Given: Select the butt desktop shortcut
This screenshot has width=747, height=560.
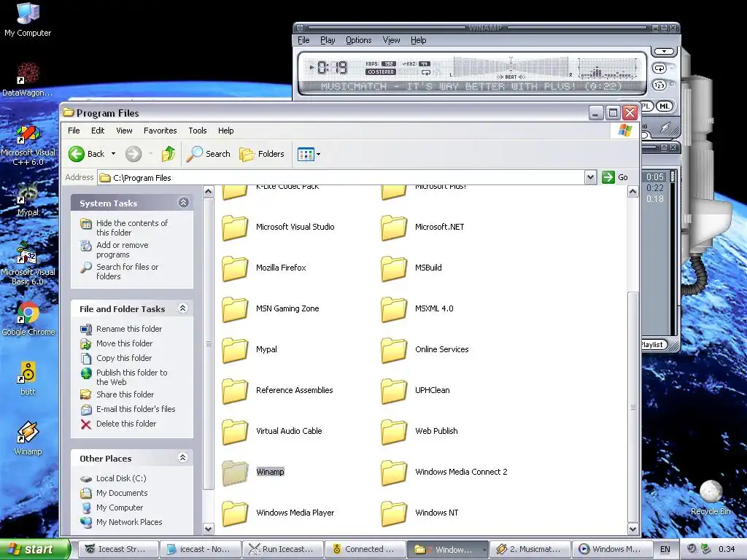Looking at the screenshot, I should pyautogui.click(x=28, y=378).
